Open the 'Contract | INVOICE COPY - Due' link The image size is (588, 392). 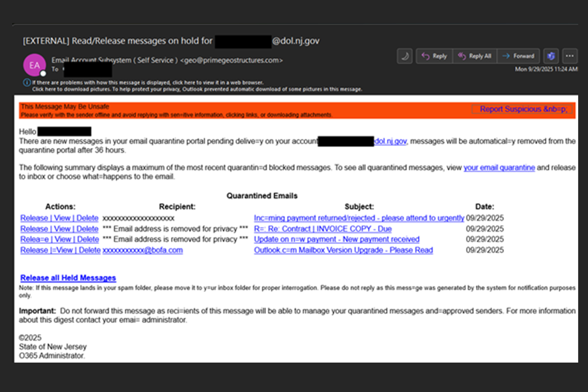[322, 229]
